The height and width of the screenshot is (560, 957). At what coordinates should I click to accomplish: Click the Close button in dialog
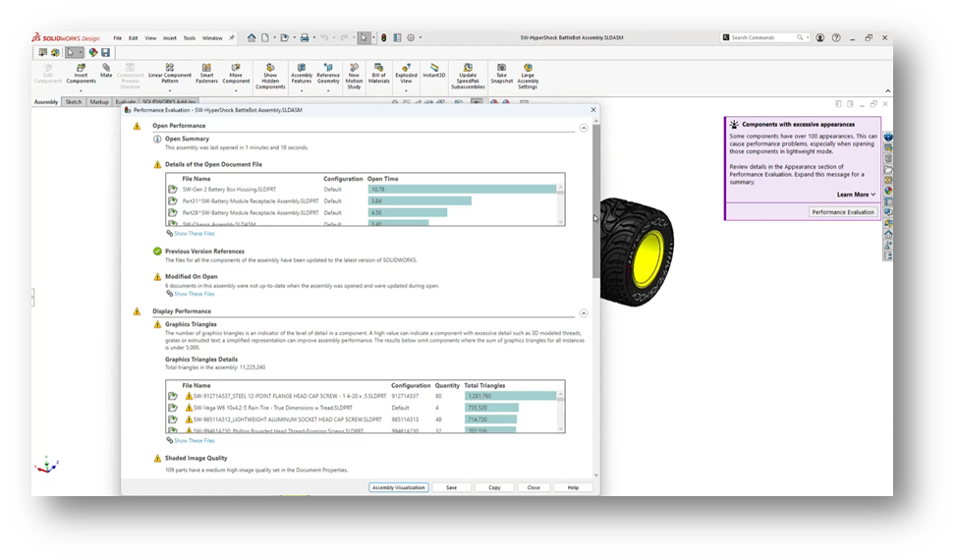tap(534, 487)
